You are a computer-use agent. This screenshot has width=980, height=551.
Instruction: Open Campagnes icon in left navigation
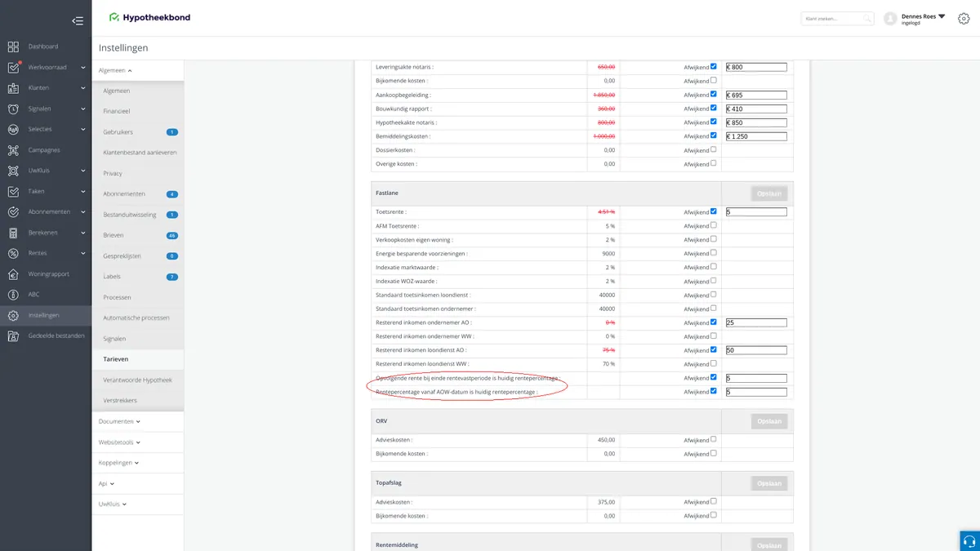click(13, 150)
